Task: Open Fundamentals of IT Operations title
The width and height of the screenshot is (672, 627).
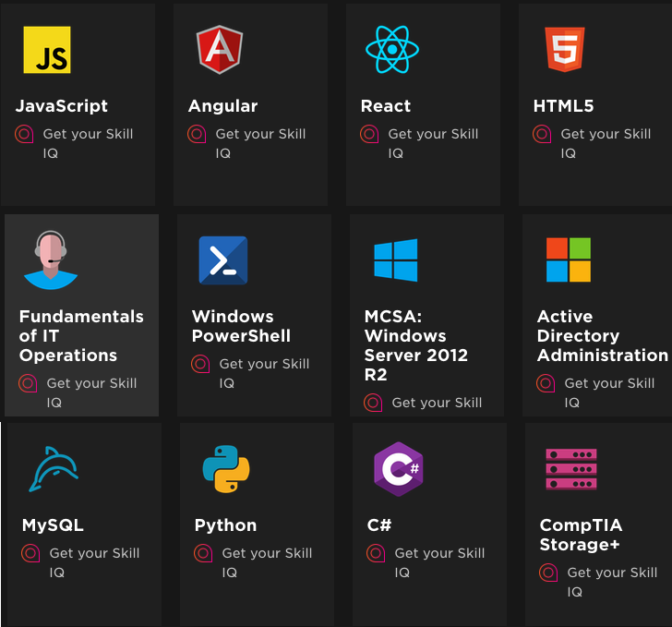Action: click(81, 336)
